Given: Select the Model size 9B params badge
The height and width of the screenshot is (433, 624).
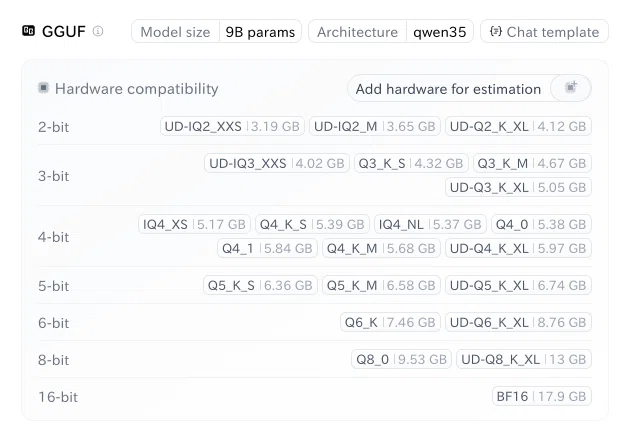Looking at the screenshot, I should [x=216, y=31].
